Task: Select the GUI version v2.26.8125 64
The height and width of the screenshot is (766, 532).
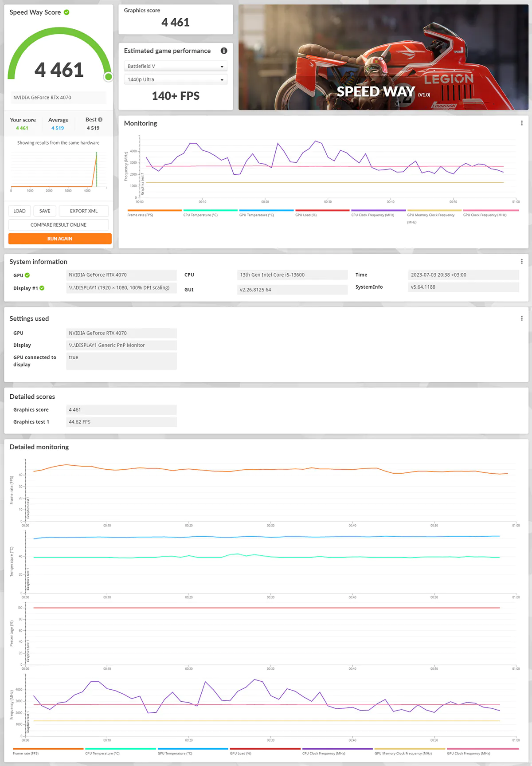Action: pos(292,290)
